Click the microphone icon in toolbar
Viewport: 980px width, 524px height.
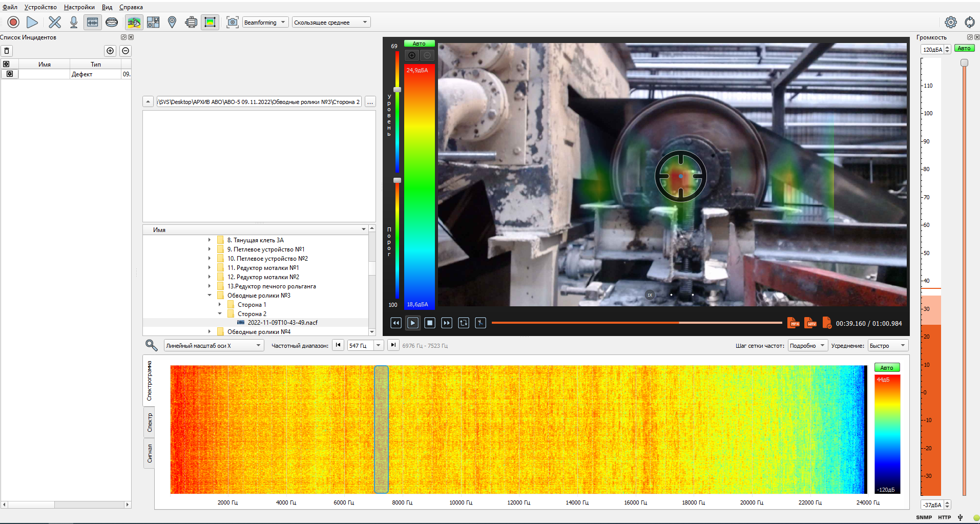pyautogui.click(x=74, y=22)
